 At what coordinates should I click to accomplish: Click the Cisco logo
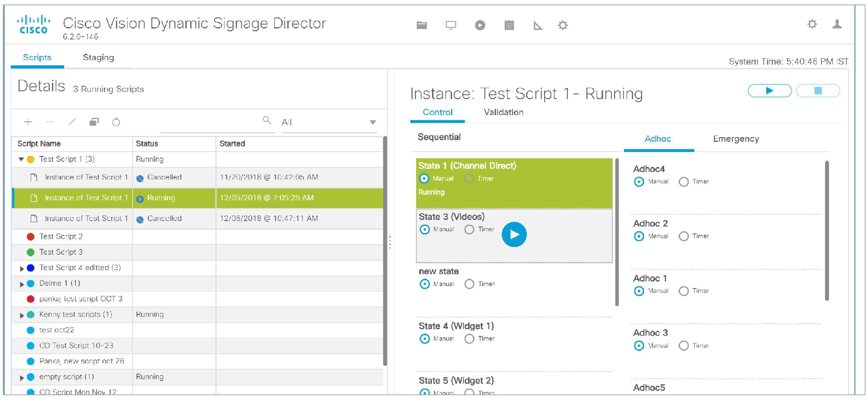coord(34,24)
